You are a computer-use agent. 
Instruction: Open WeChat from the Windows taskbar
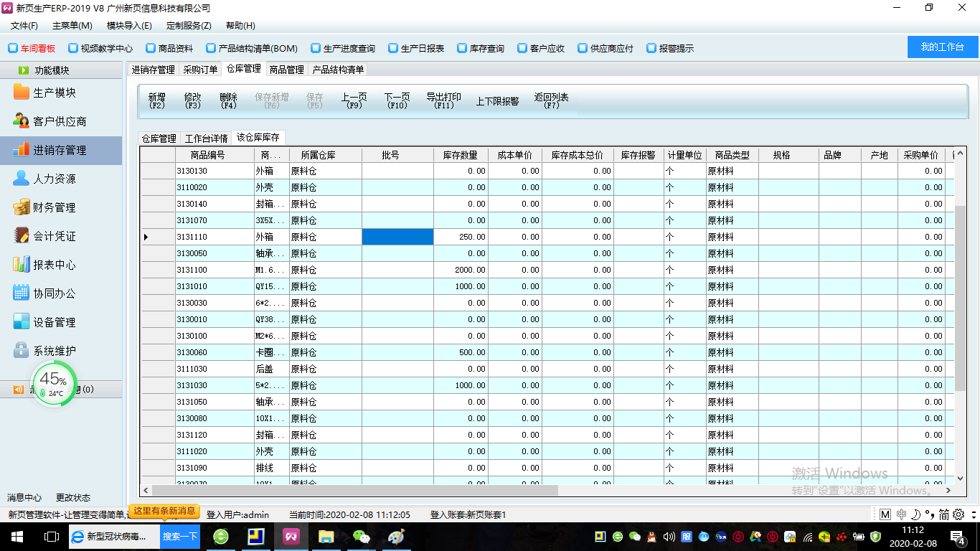[x=362, y=536]
